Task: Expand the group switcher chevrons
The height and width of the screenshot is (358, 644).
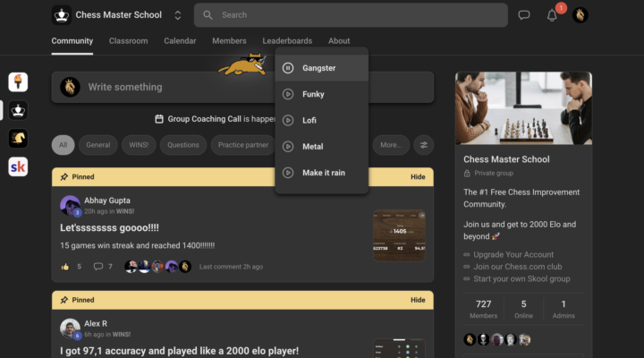Action: pyautogui.click(x=178, y=15)
